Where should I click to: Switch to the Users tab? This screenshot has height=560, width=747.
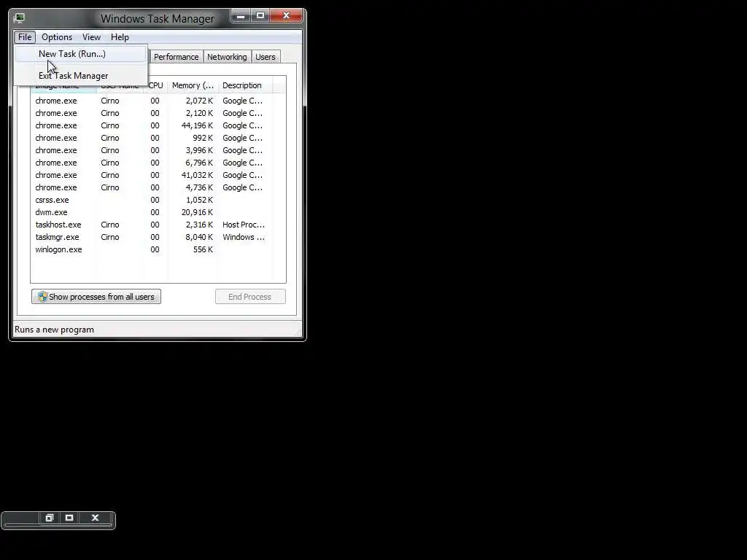(x=266, y=57)
